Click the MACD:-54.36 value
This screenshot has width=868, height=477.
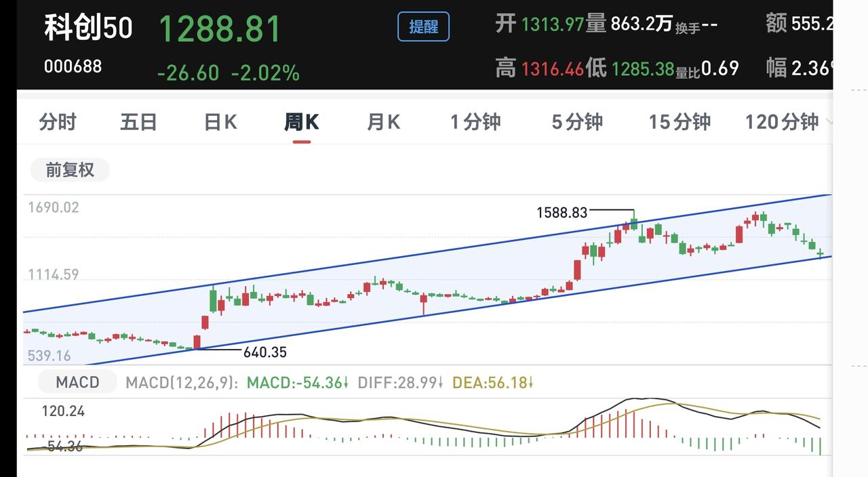pyautogui.click(x=297, y=383)
